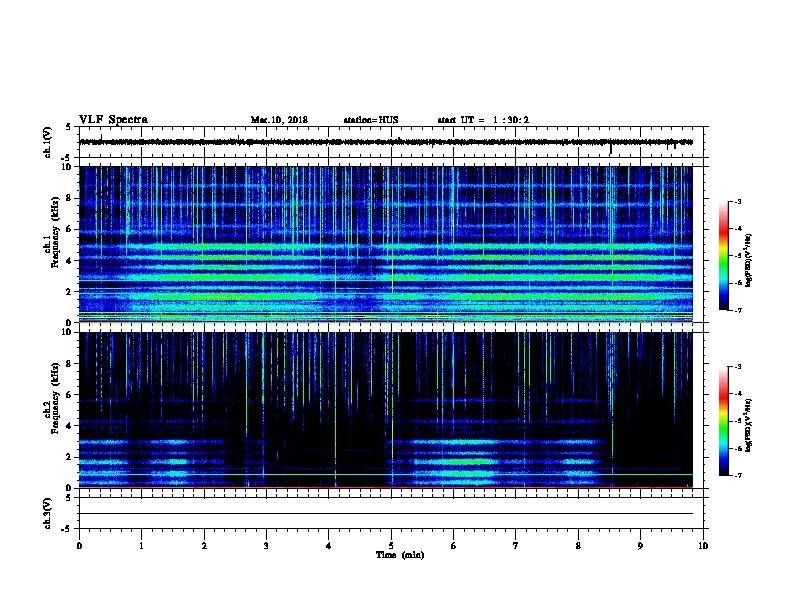Click the "Time (min)" axis label

pos(400,555)
